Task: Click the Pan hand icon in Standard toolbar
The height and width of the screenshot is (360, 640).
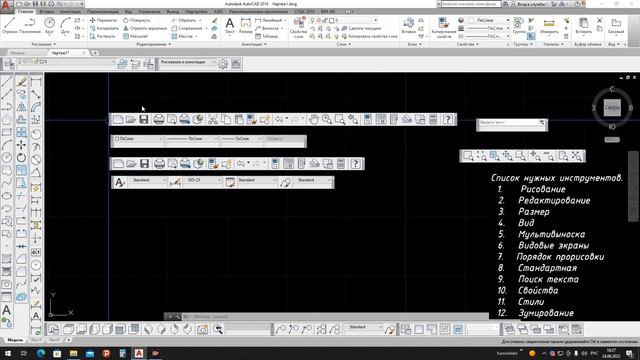Action: coord(313,120)
